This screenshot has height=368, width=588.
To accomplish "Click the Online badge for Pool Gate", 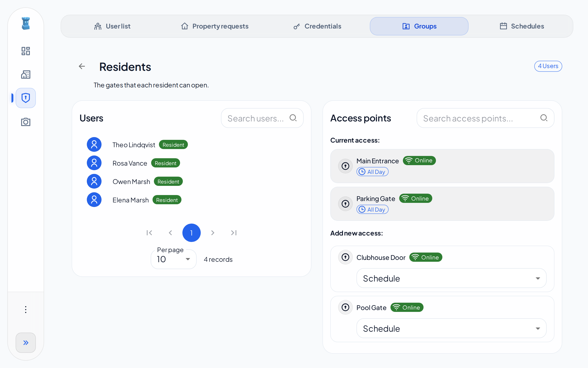I will coord(407,308).
